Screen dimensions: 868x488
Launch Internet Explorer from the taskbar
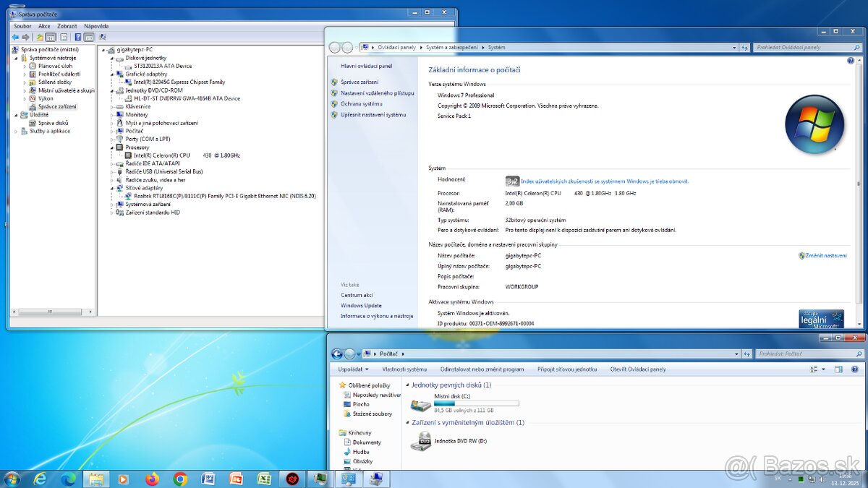pos(40,479)
